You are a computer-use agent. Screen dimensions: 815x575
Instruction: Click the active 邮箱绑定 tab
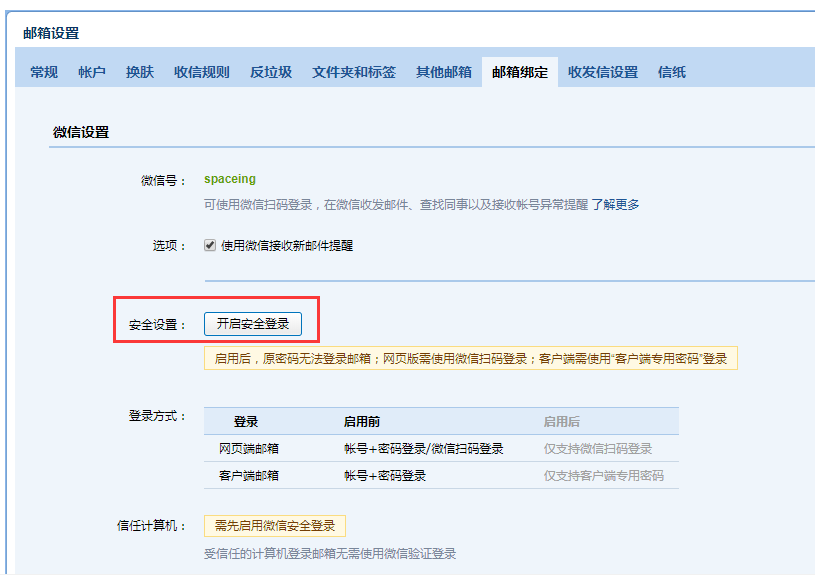pyautogui.click(x=520, y=72)
